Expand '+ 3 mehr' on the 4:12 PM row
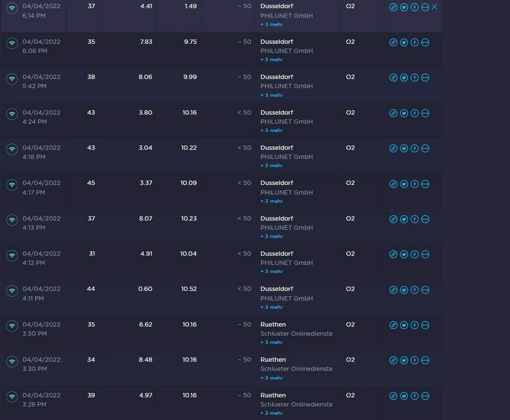The width and height of the screenshot is (510, 420). point(272,271)
